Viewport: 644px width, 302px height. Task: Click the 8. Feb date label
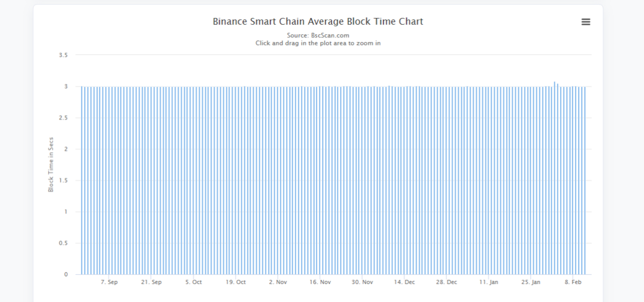coord(573,282)
